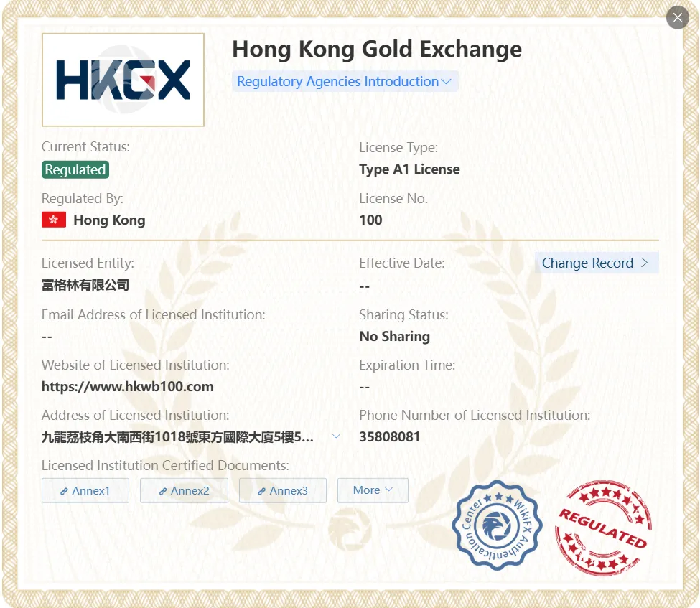Click the WikiFX Authentication Center seal
This screenshot has height=608, width=700.
pyautogui.click(x=497, y=525)
